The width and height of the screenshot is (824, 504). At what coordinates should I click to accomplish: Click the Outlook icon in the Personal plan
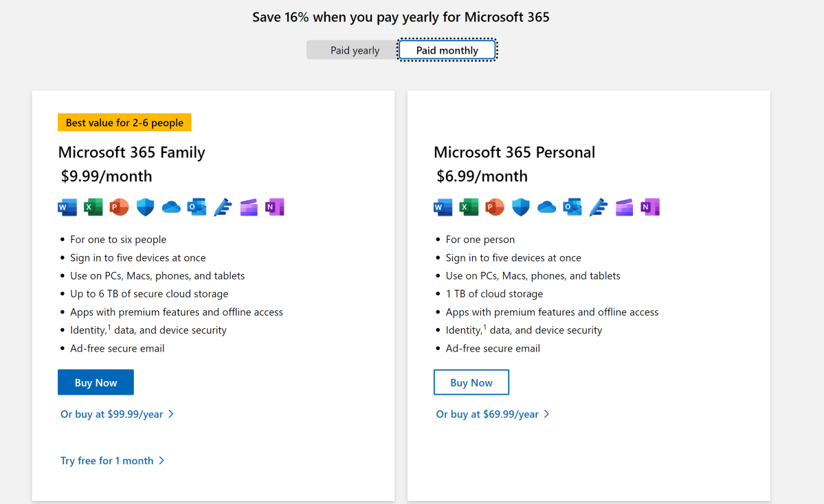572,207
